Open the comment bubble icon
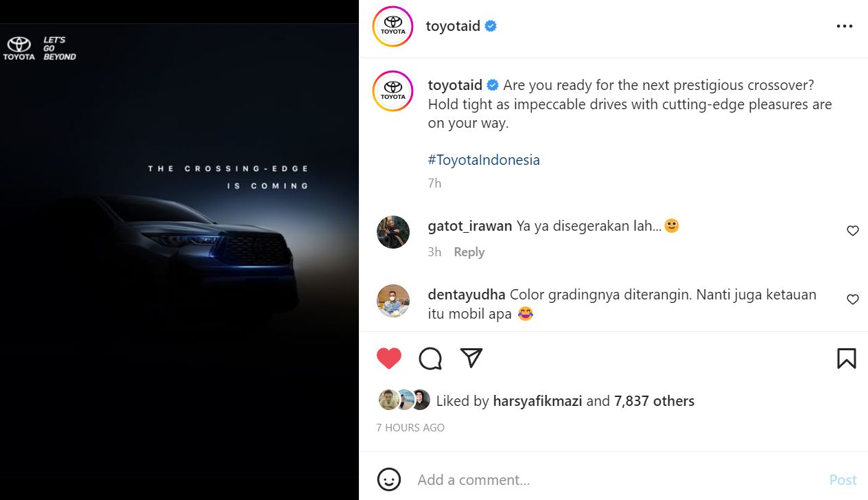 [x=430, y=359]
